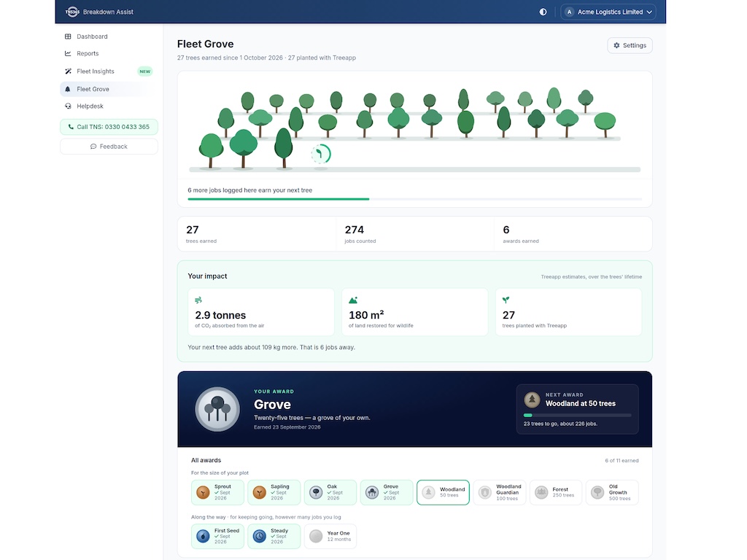Click the Breakdown Assist title text
This screenshot has width=747, height=560.
coord(108,12)
